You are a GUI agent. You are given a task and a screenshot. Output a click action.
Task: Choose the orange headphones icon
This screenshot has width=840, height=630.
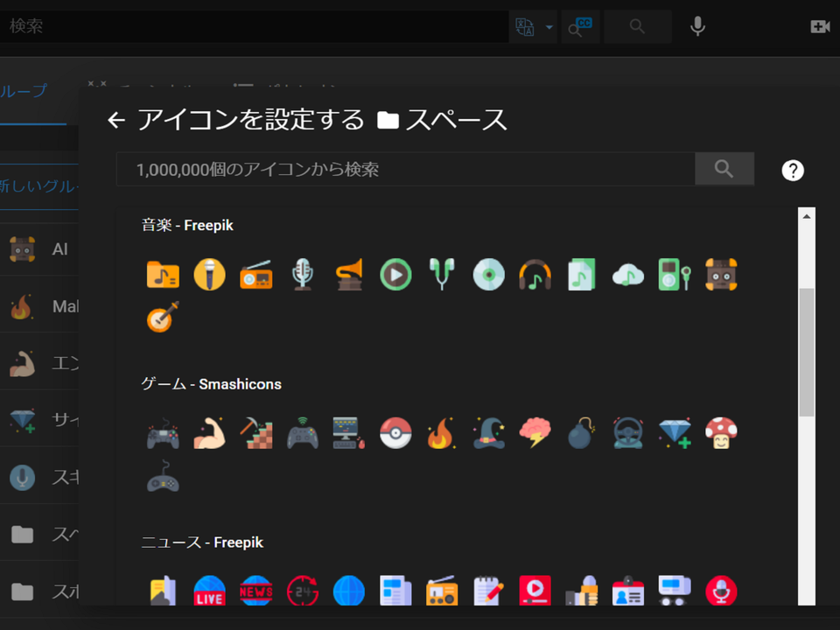click(x=535, y=274)
